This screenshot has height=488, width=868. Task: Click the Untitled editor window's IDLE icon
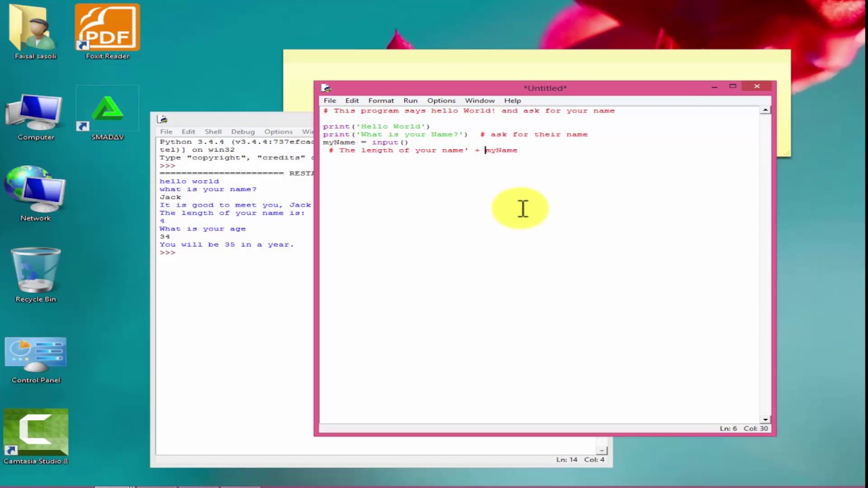click(325, 88)
